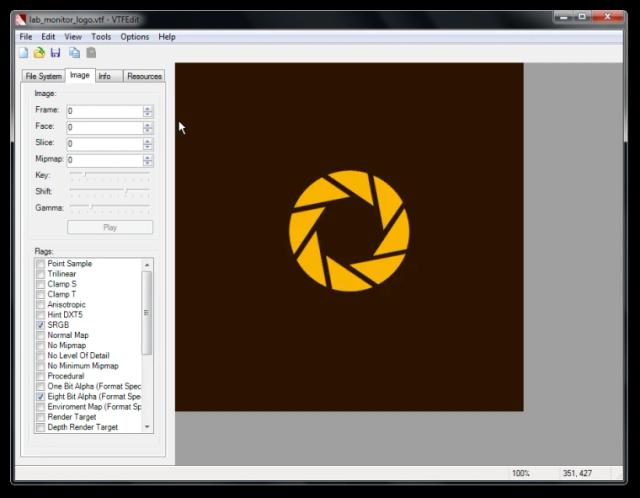This screenshot has height=498, width=640.
Task: Click the New file toolbar icon
Action: [x=24, y=53]
